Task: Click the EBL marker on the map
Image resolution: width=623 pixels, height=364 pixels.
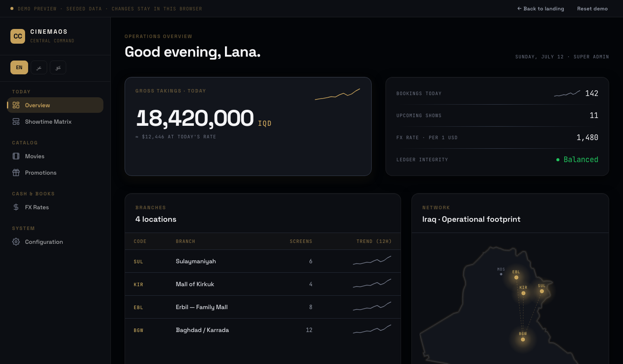Action: [516, 278]
